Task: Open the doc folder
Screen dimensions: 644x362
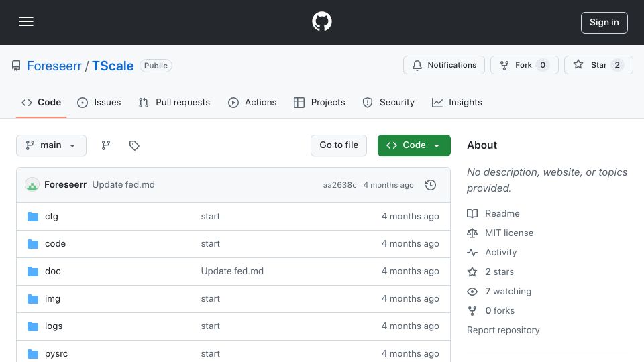Action: [52, 271]
